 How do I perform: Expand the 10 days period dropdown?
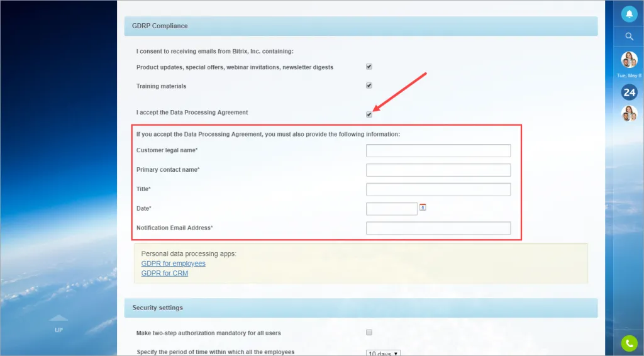pos(383,353)
